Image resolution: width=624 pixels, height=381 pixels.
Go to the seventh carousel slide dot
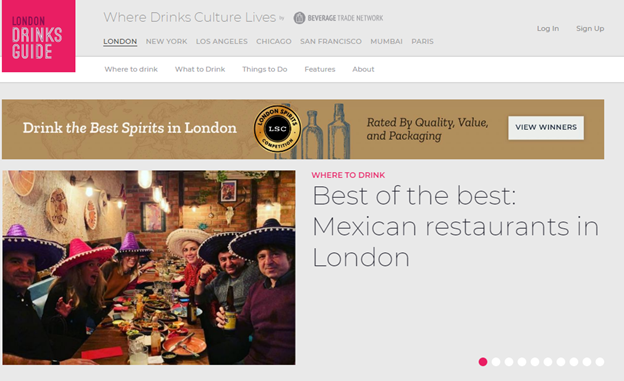(561, 362)
